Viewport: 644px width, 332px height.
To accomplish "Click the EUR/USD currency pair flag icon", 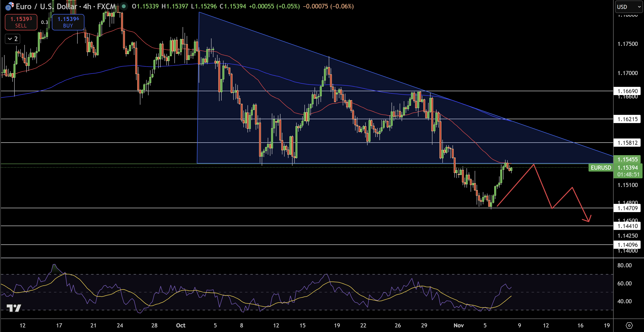I will 9,7.
